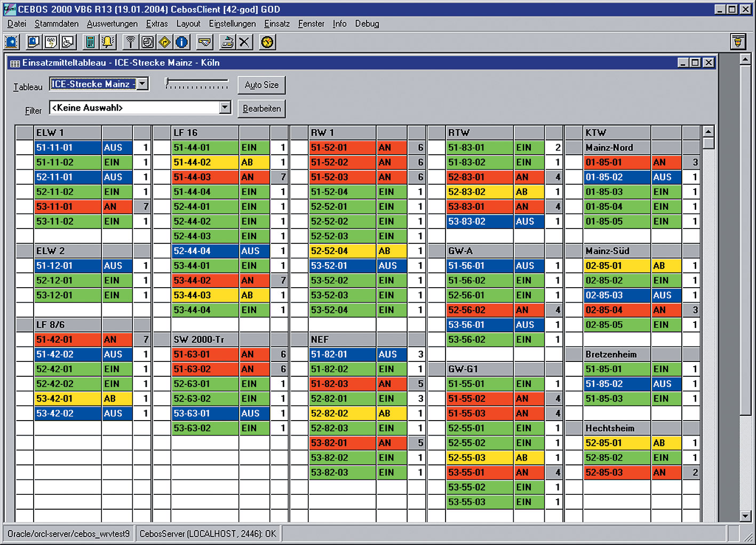Click the radio antenna toolbar icon
Viewport: 756px width, 545px height.
tap(131, 42)
